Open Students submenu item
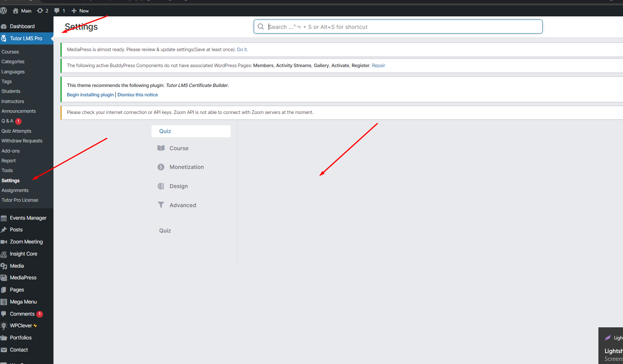Viewport: 623px width, 364px height. (11, 91)
